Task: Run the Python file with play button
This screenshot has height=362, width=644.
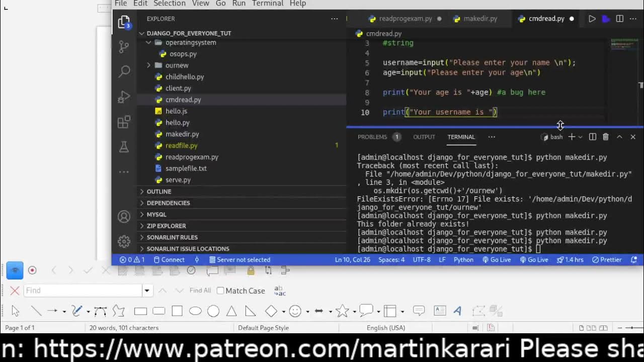Action: [592, 19]
